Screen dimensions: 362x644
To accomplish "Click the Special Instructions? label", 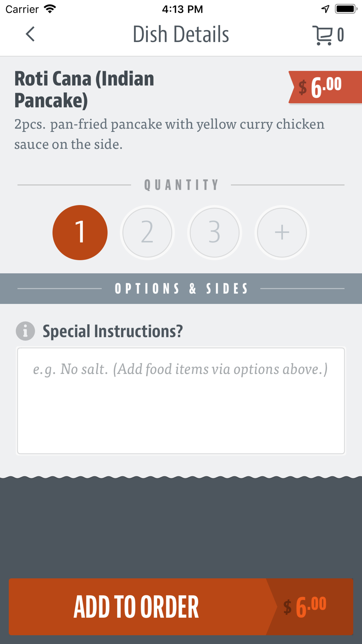I will coord(113,331).
